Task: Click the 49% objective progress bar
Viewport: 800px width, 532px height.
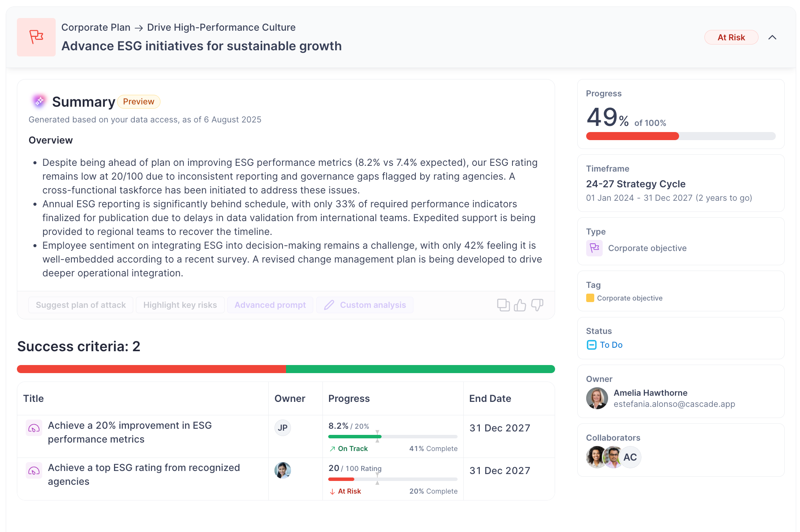Action: click(x=681, y=136)
